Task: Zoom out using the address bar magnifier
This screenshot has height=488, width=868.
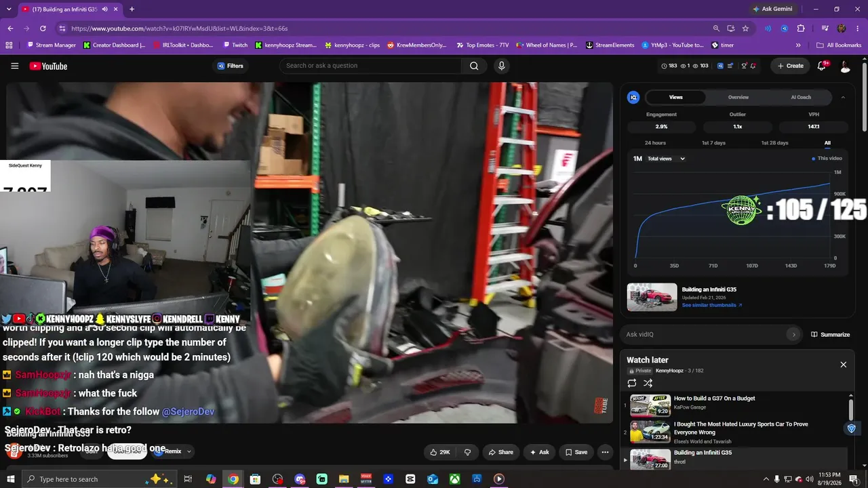Action: pyautogui.click(x=716, y=28)
